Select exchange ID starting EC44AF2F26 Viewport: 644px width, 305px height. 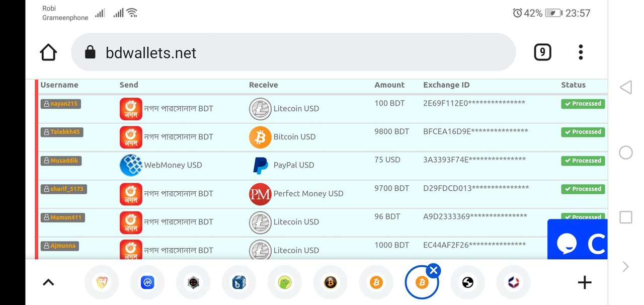click(x=474, y=245)
